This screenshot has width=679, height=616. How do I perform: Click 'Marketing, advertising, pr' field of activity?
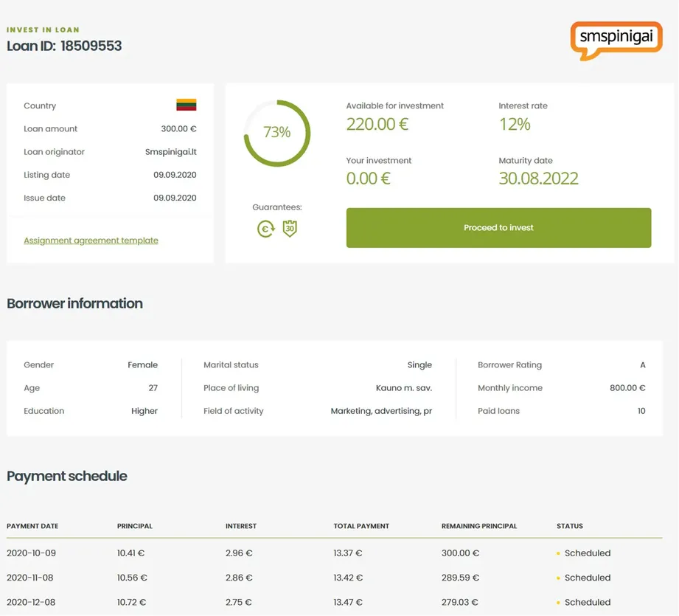381,411
